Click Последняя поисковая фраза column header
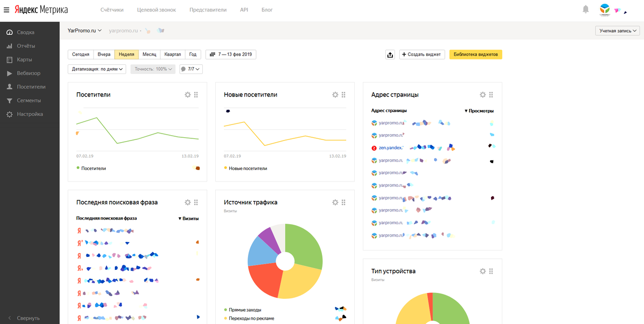The height and width of the screenshot is (324, 644). click(106, 218)
